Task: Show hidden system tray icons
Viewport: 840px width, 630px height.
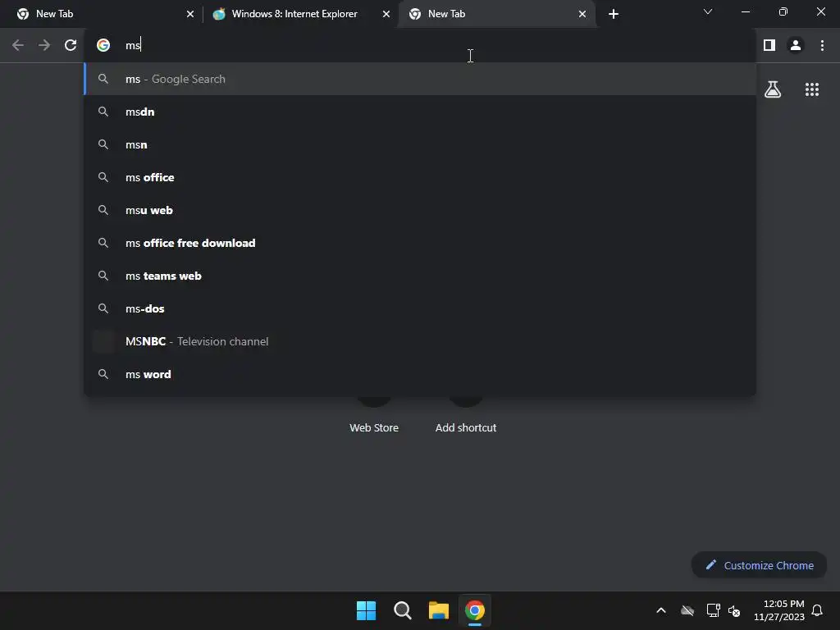Action: coord(661,610)
